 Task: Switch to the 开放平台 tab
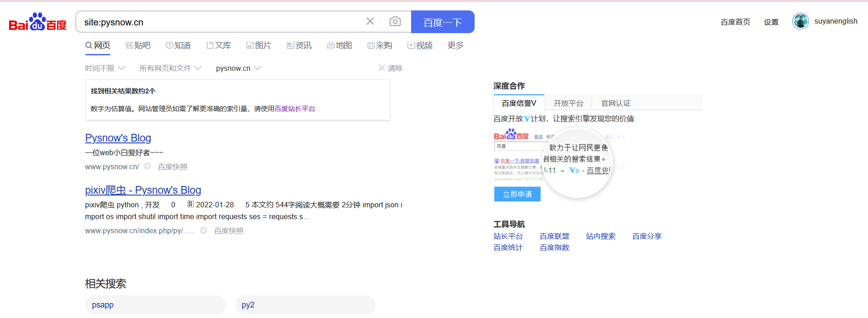click(569, 103)
